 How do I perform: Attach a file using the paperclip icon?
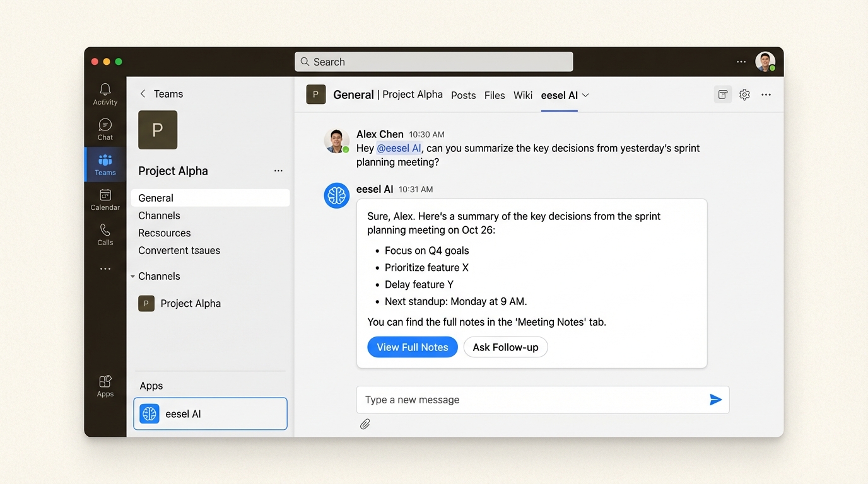point(365,424)
